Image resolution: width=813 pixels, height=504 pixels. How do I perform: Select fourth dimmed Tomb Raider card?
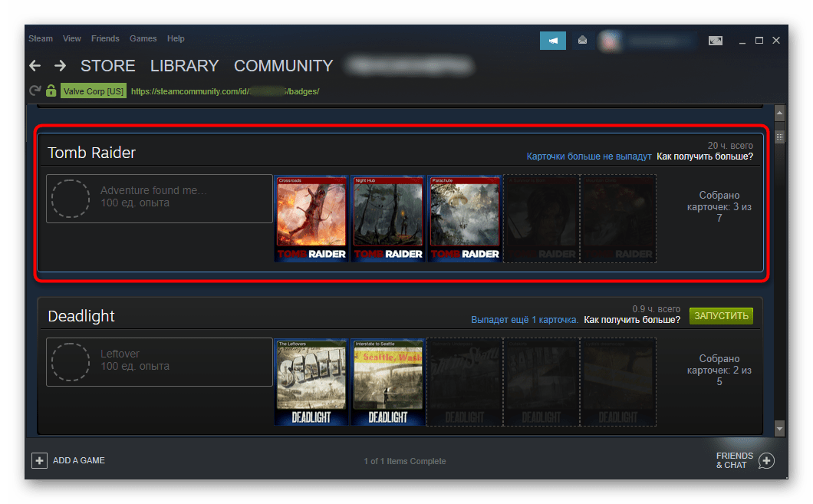point(541,219)
